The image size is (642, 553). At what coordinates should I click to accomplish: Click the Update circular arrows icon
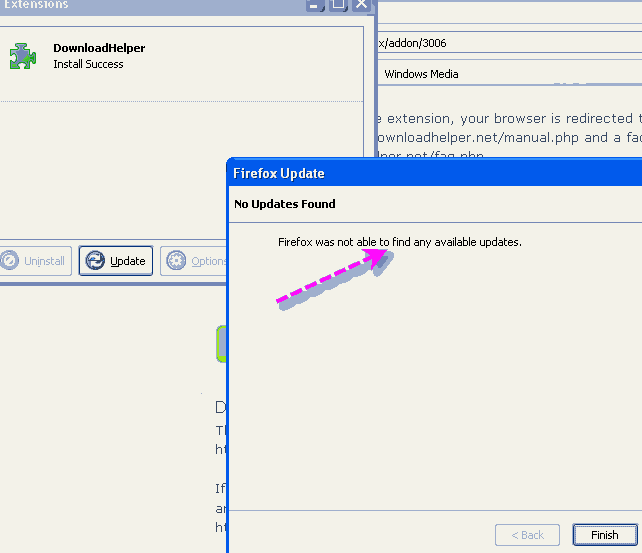pos(95,261)
